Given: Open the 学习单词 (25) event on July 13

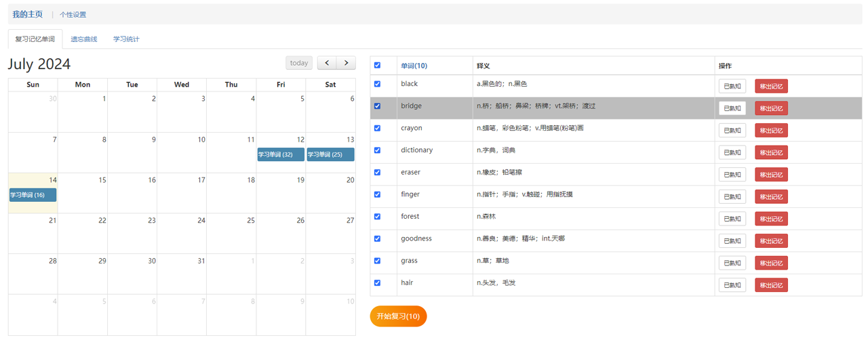Looking at the screenshot, I should [330, 154].
